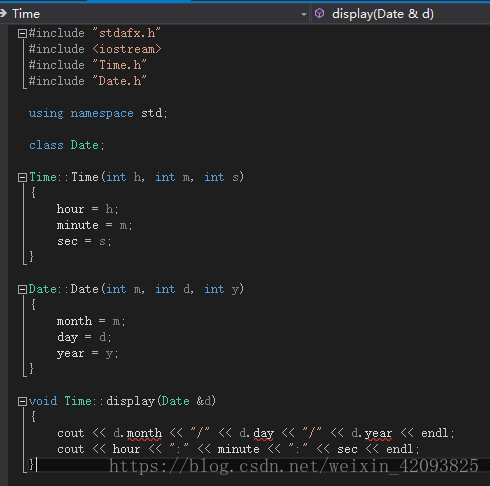Open the display(Date & d) member dropdown
Image resolution: width=490 pixels, height=486 pixels.
[x=401, y=14]
